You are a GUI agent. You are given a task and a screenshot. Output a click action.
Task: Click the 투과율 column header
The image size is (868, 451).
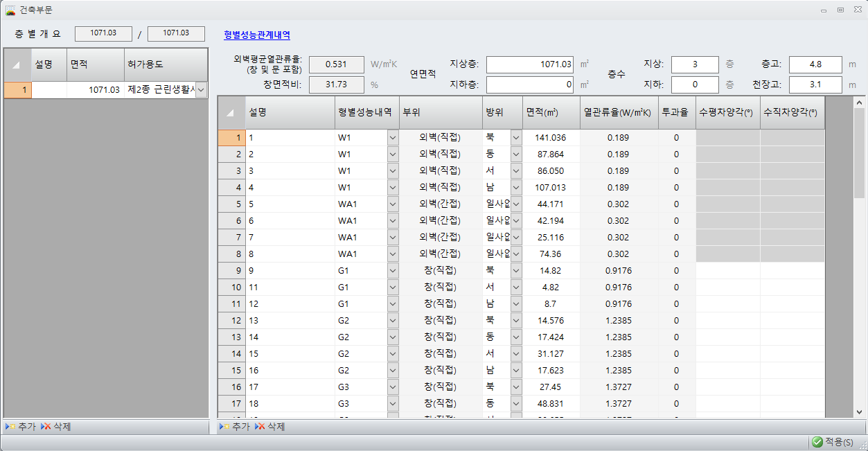pyautogui.click(x=677, y=112)
